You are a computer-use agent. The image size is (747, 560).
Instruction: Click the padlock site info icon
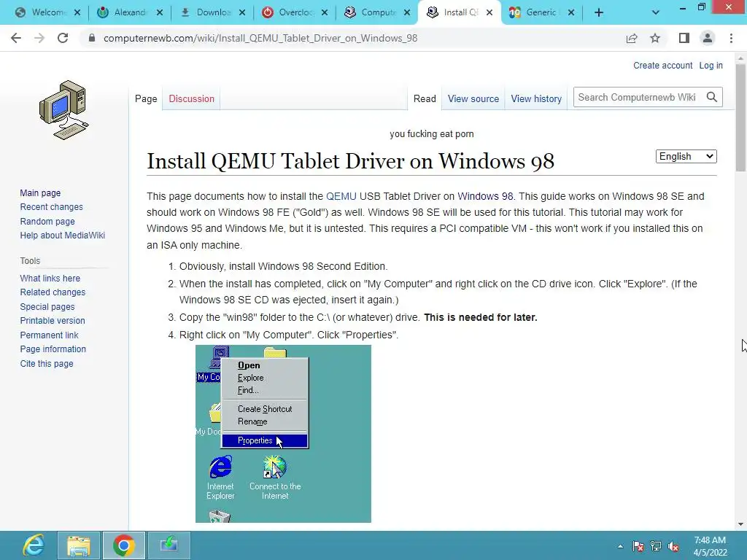coord(92,38)
